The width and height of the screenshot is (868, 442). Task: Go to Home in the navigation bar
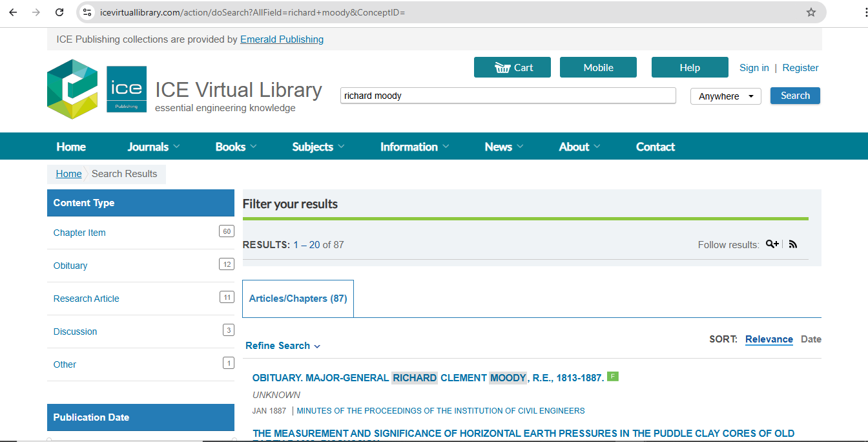[71, 147]
